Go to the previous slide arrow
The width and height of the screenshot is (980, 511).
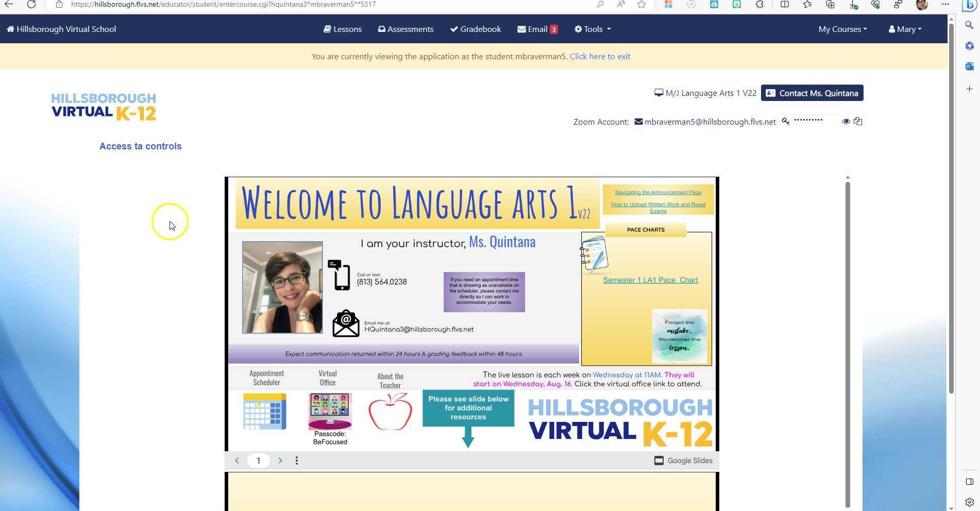point(237,461)
